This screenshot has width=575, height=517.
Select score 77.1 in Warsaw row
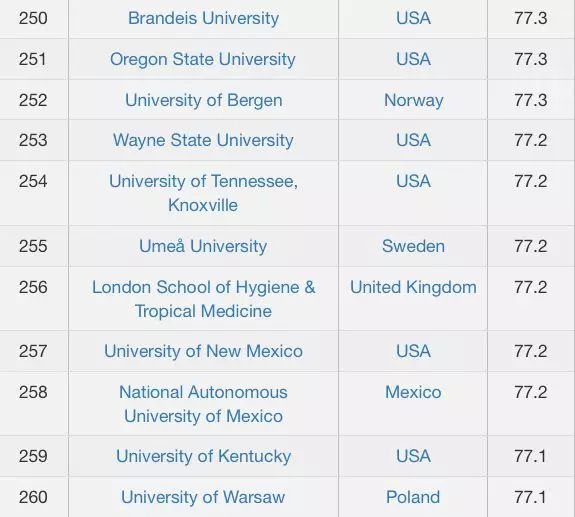click(530, 498)
